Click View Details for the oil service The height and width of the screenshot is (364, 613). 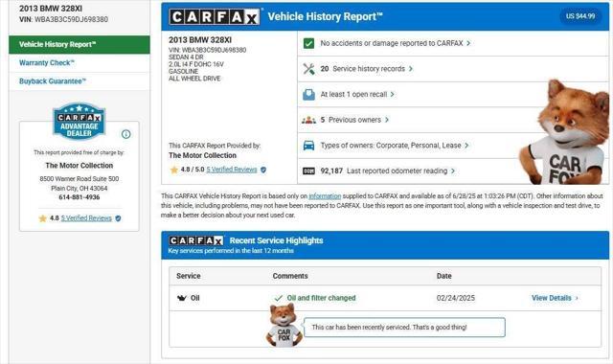coord(552,298)
